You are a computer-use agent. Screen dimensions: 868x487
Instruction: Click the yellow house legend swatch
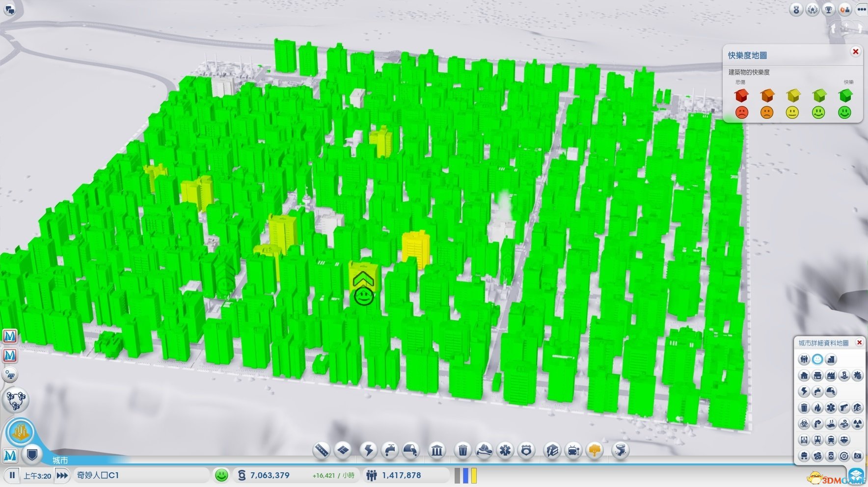[793, 95]
